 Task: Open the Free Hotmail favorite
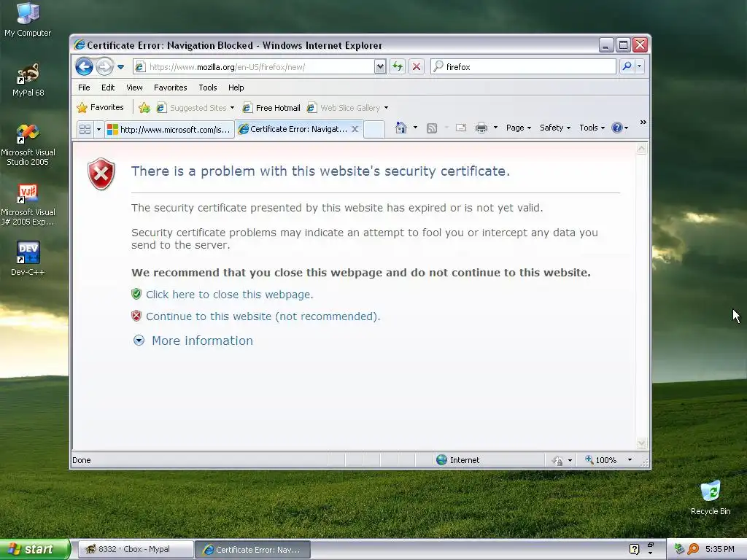tap(271, 108)
